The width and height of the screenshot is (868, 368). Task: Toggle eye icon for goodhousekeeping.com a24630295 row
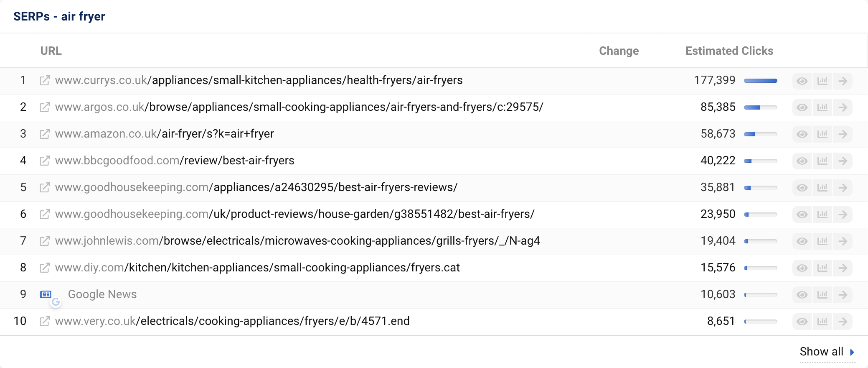pos(802,188)
